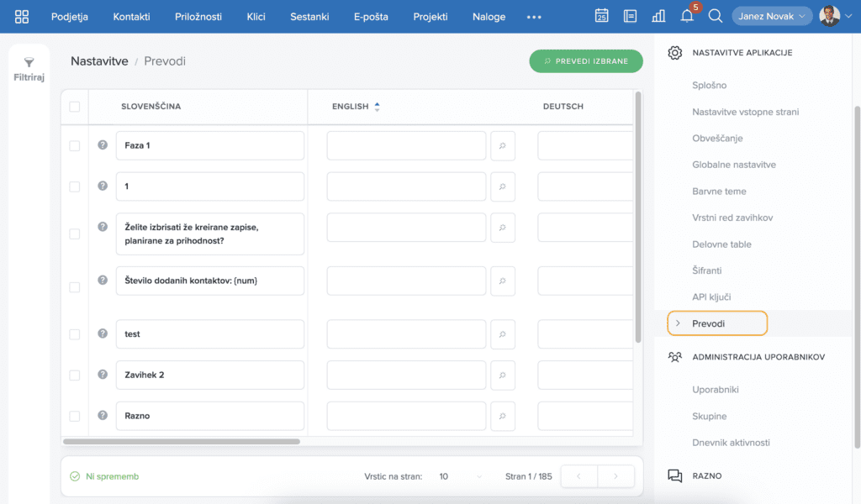Click translate icon for Zavihek 2 English field

pyautogui.click(x=502, y=375)
